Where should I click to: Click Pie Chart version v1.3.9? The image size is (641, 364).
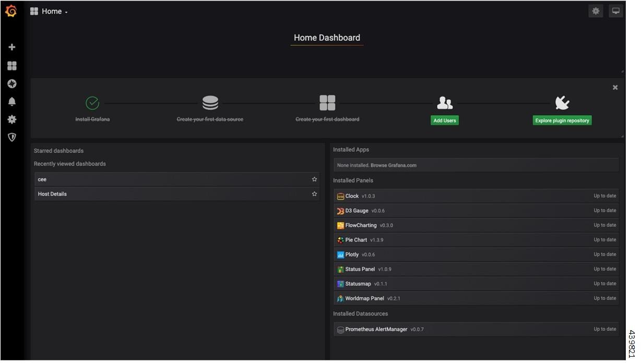tap(377, 240)
